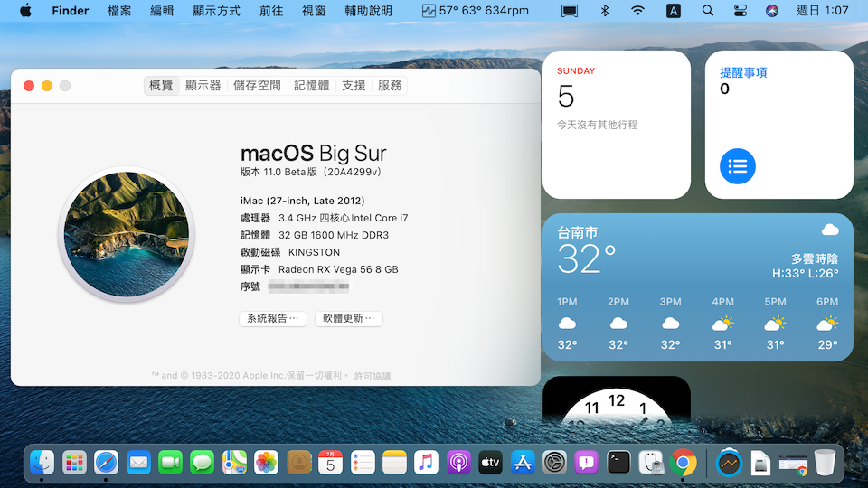
Task: Open the Mail app in the Dock
Action: pos(138,463)
